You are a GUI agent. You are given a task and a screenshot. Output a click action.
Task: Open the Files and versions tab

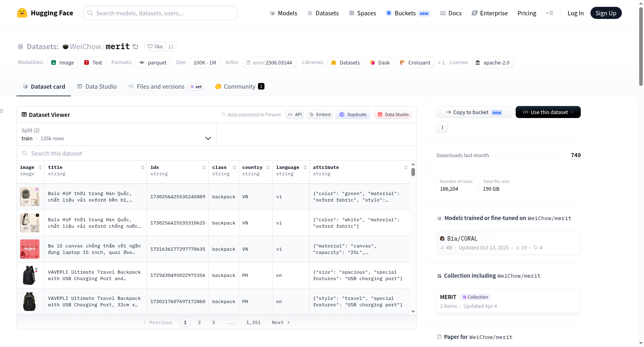coord(165,87)
